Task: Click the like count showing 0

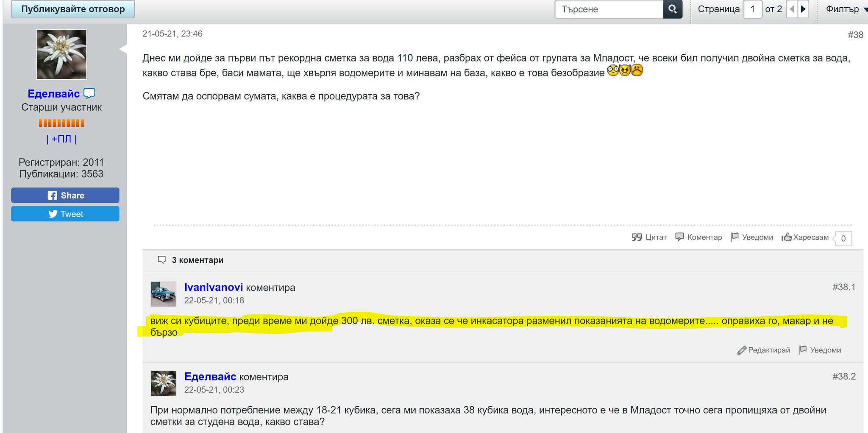Action: [843, 238]
